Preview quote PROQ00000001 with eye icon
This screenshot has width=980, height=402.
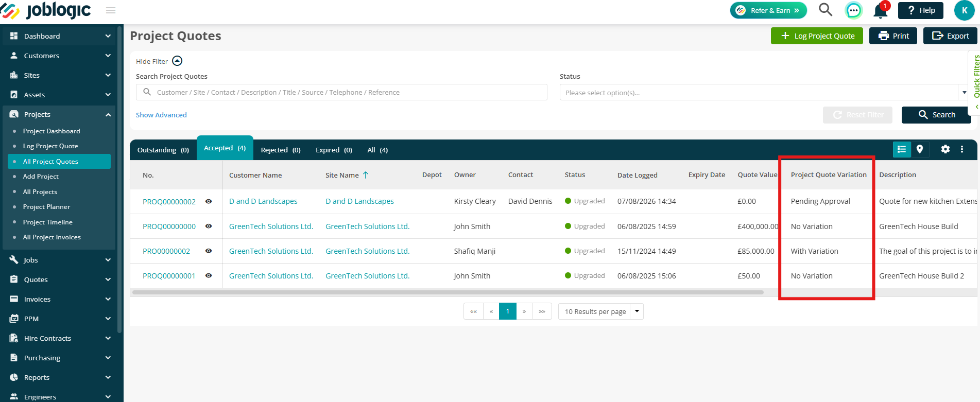[209, 275]
